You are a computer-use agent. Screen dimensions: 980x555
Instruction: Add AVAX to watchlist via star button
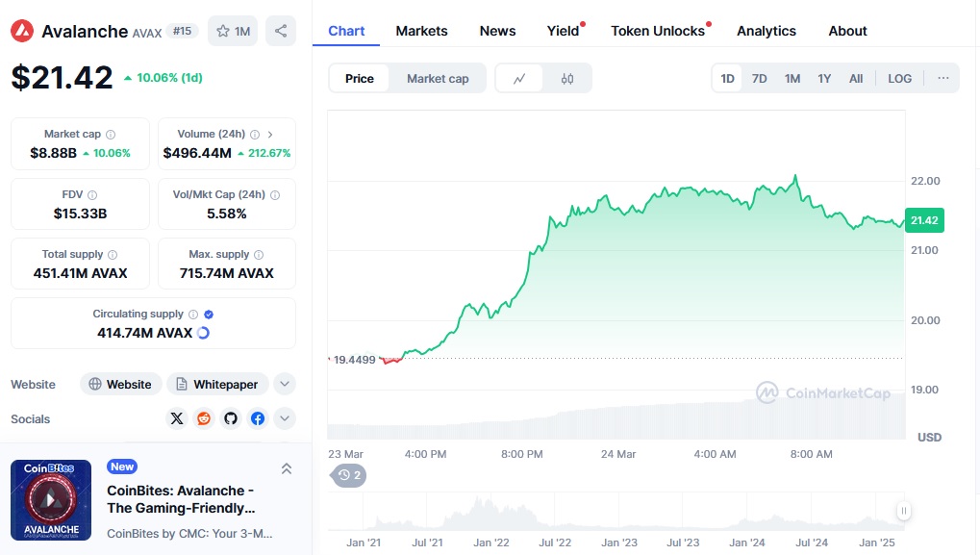pos(233,31)
